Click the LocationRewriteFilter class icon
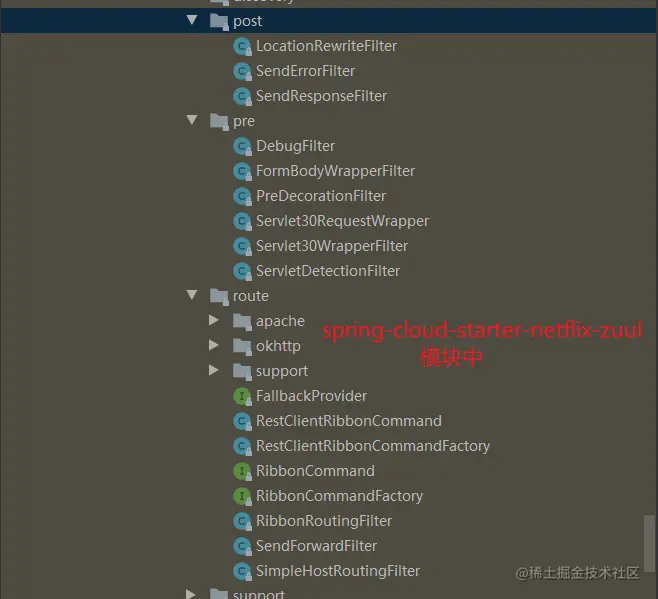The image size is (658, 599). click(x=243, y=46)
